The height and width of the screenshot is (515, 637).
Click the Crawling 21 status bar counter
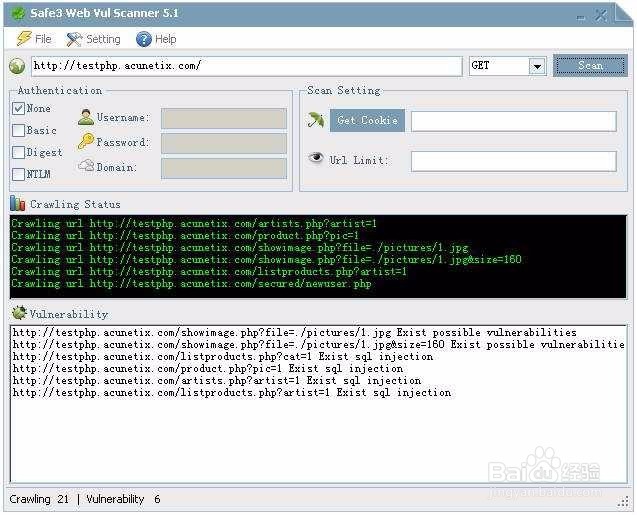click(x=39, y=499)
